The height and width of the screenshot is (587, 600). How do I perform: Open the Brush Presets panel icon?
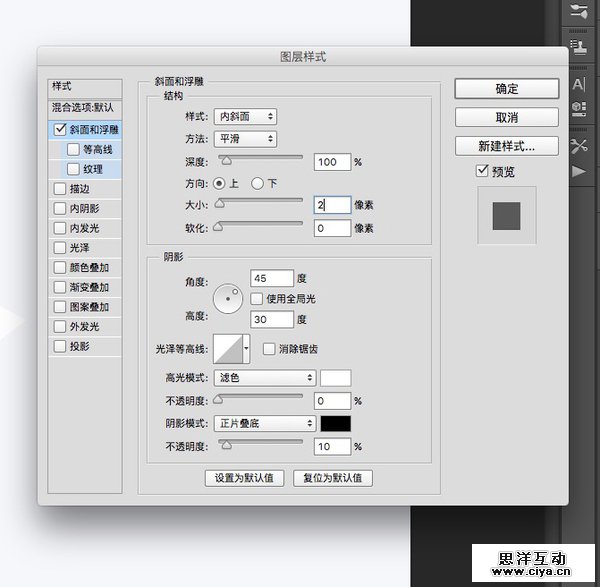tap(578, 12)
